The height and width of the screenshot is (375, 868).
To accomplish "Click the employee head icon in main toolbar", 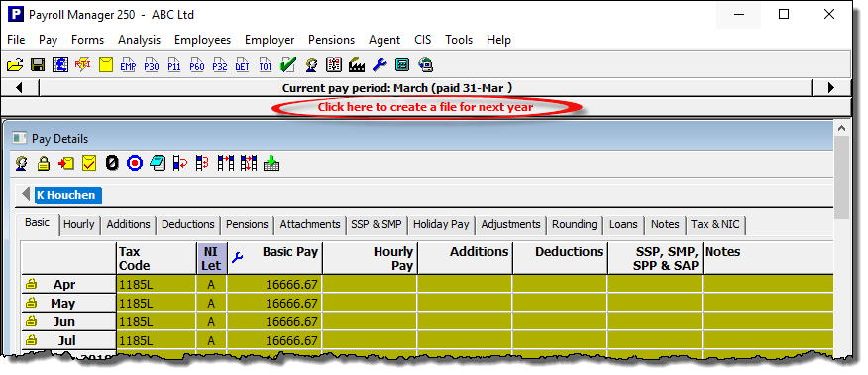I will coord(311,64).
